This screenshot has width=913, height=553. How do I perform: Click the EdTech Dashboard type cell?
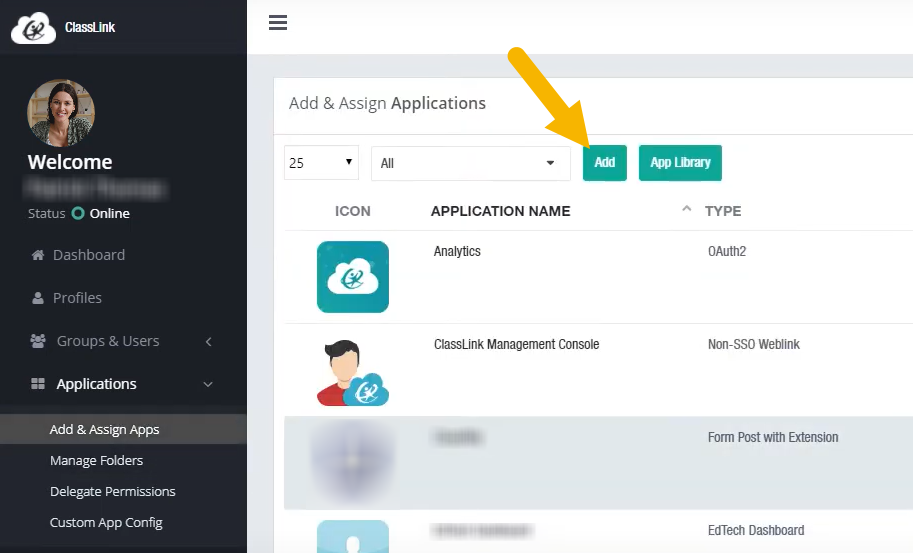point(756,530)
